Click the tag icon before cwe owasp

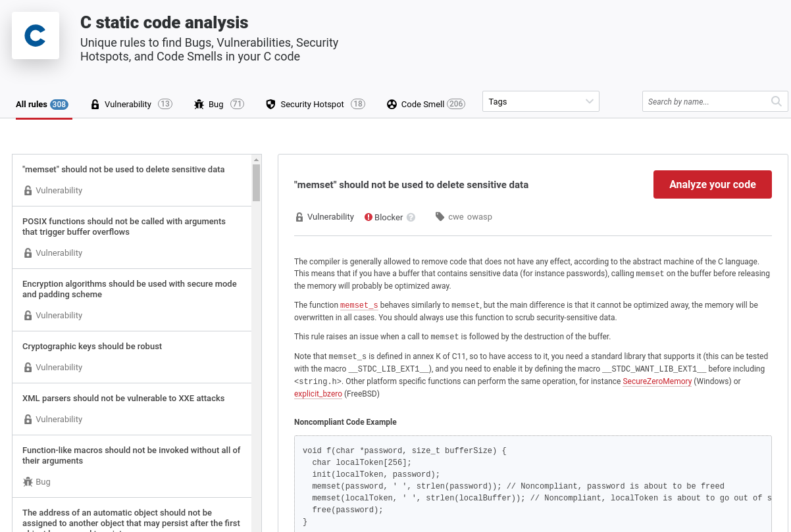tap(440, 216)
